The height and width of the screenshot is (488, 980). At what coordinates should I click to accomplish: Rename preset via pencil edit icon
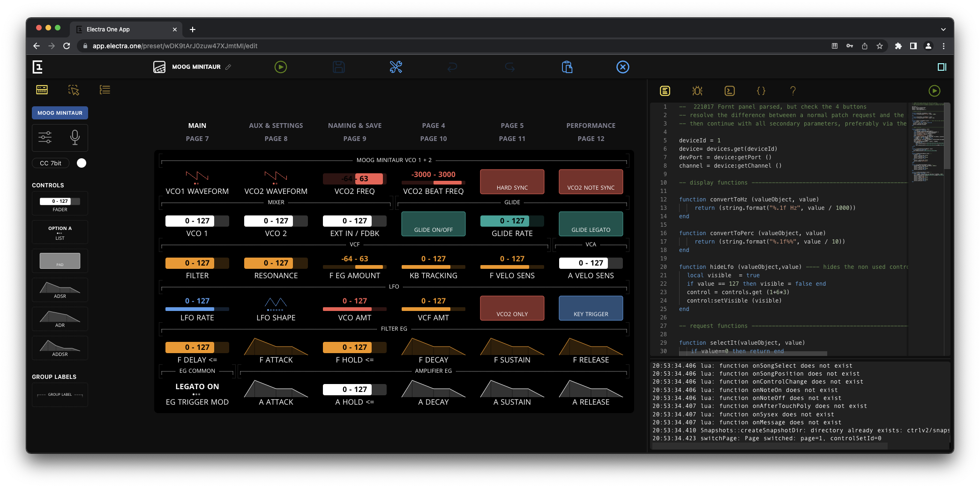(229, 67)
